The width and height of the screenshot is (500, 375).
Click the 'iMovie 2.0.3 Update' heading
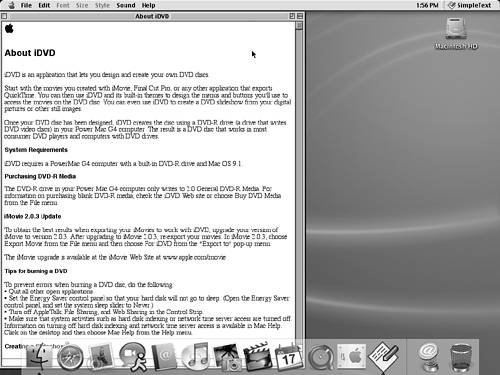click(x=33, y=216)
